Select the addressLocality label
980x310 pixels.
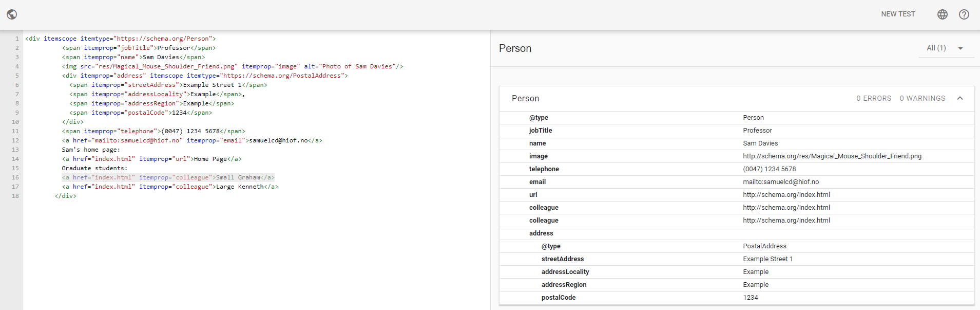tap(565, 272)
